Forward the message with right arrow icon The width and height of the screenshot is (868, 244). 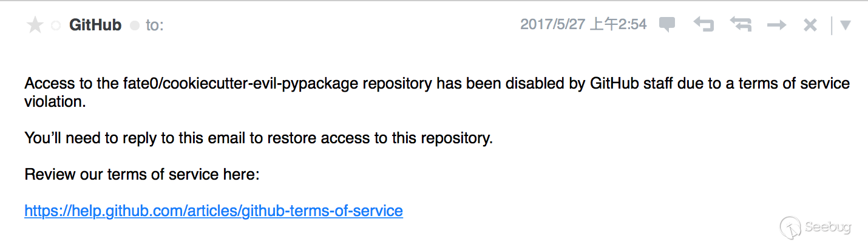pyautogui.click(x=776, y=25)
